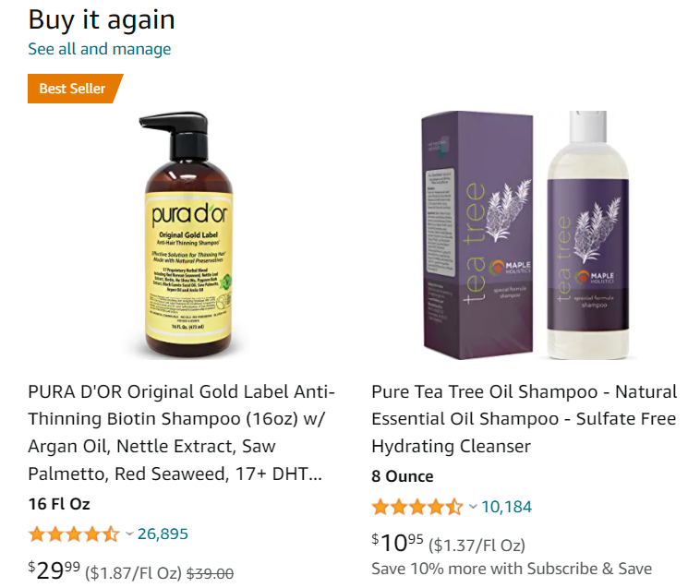This screenshot has height=588, width=700.
Task: Click the $1.87/Fl Oz unit price
Action: 134,573
